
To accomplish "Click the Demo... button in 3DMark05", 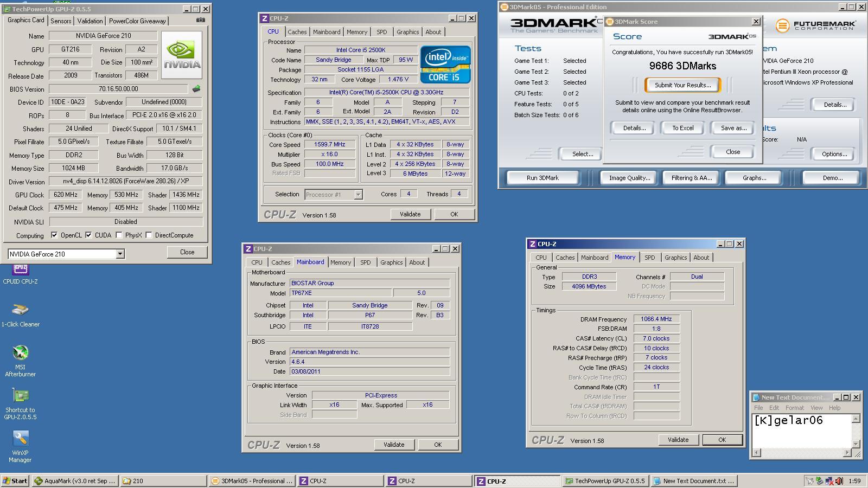I will pyautogui.click(x=832, y=178).
